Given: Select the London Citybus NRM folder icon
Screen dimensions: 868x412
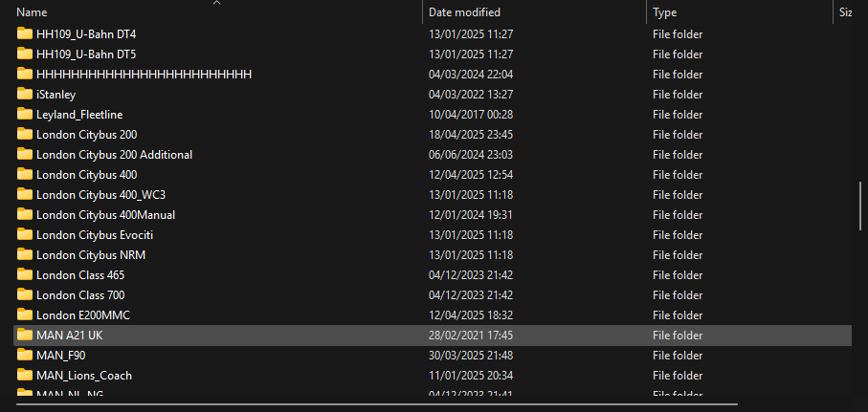Looking at the screenshot, I should [x=24, y=254].
